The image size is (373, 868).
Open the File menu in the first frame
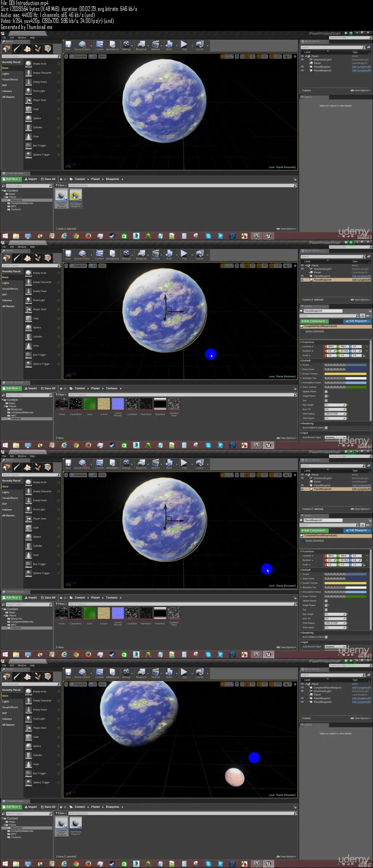point(4,37)
